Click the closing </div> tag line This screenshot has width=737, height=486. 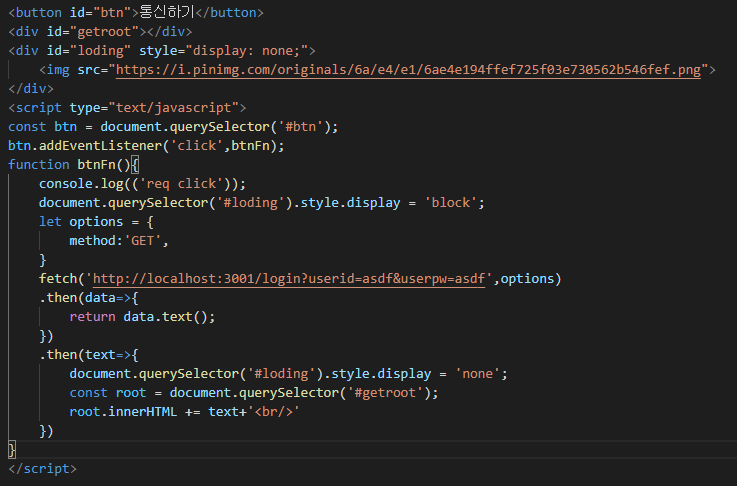(x=31, y=88)
